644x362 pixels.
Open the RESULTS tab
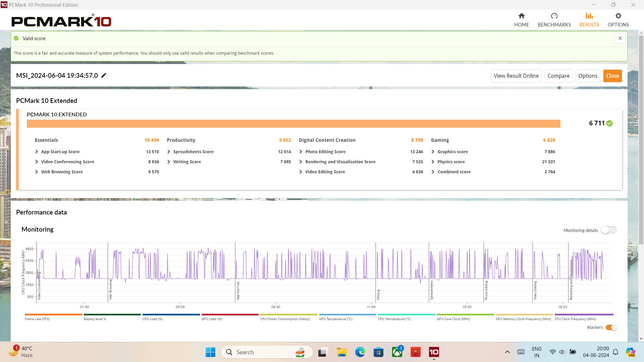tap(589, 20)
